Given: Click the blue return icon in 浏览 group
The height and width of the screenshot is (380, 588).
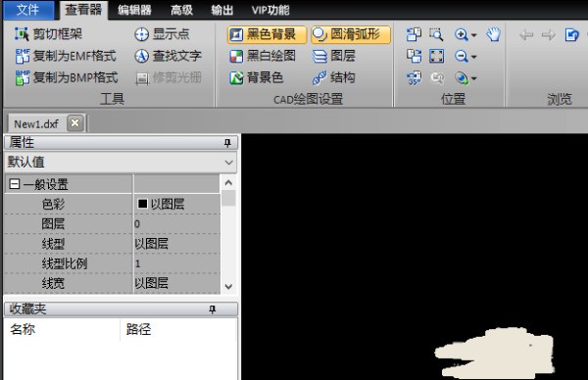Looking at the screenshot, I should (571, 35).
